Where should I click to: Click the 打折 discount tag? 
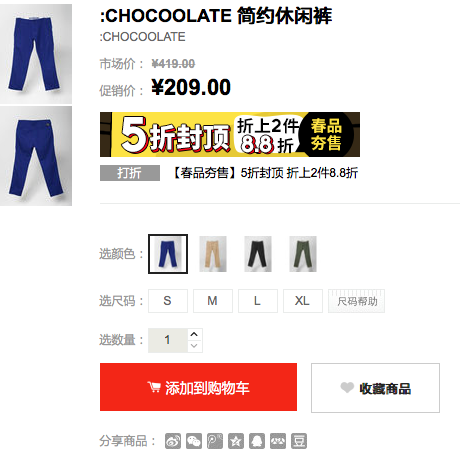click(130, 173)
